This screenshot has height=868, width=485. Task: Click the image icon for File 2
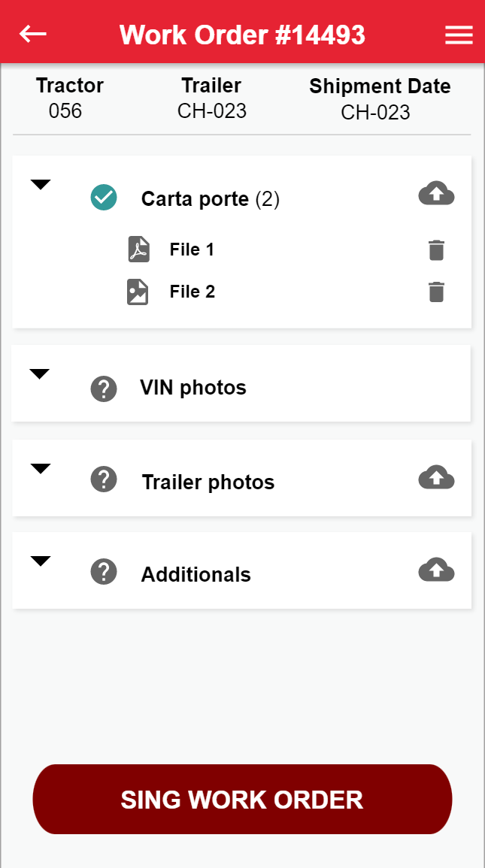click(x=138, y=292)
